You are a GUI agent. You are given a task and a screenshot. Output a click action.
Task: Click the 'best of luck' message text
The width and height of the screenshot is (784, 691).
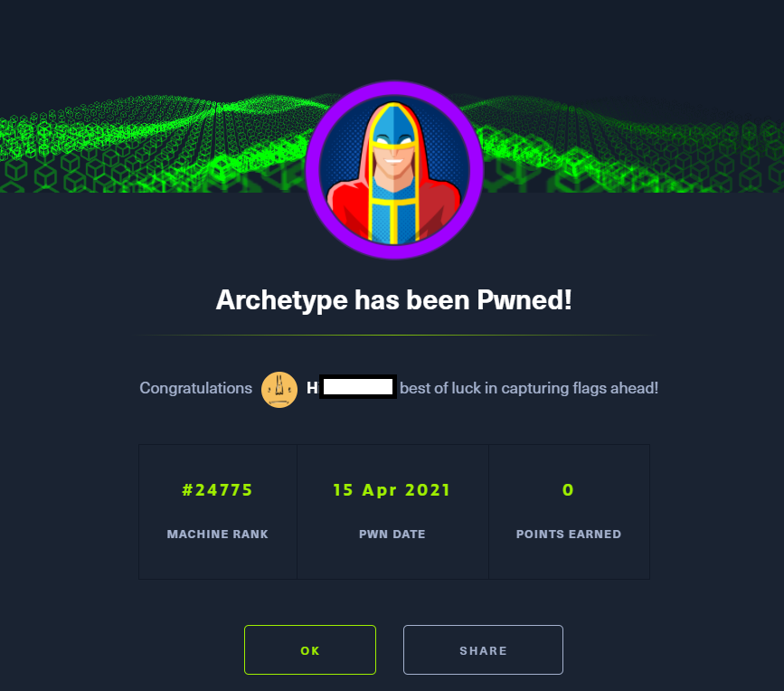(x=529, y=388)
